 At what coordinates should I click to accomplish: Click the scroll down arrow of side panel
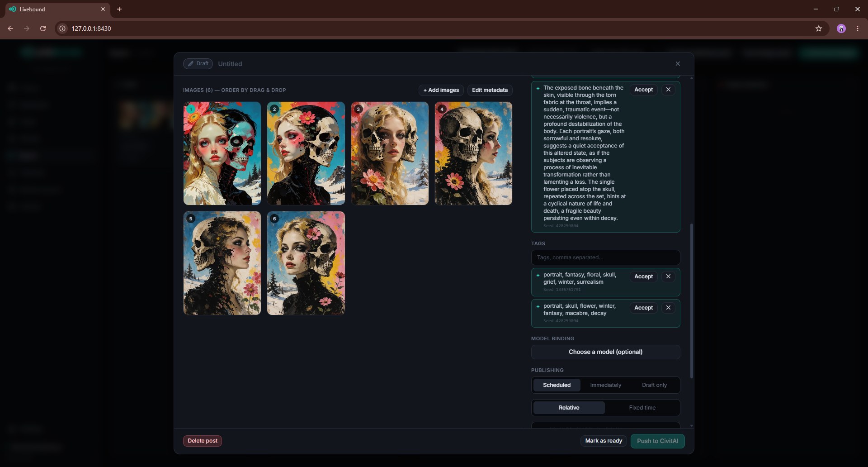691,426
